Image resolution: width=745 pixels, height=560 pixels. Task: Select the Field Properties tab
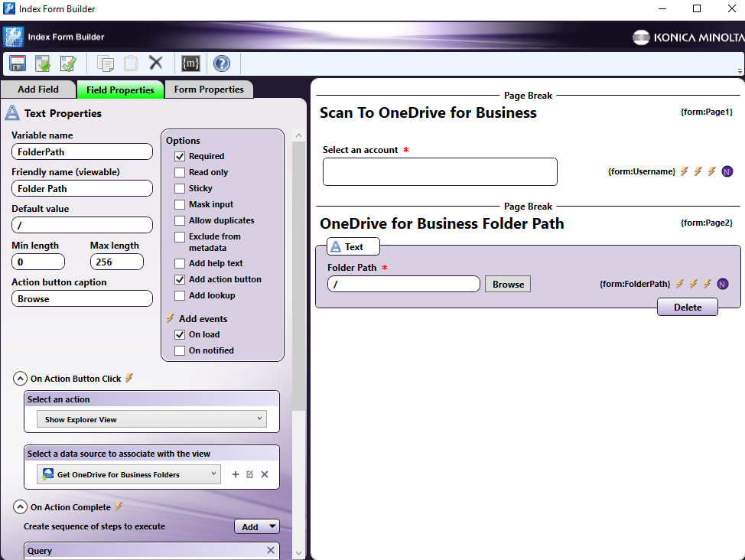[120, 90]
